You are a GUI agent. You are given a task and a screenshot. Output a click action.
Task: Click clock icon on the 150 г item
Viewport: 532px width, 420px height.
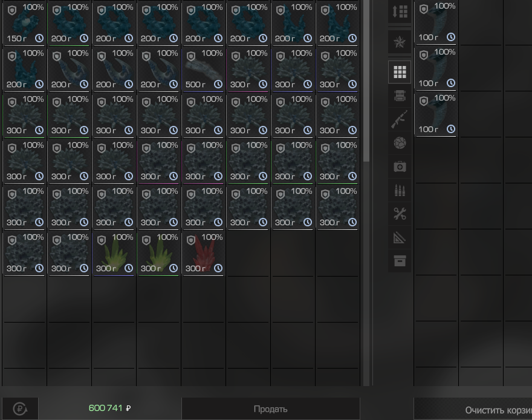pyautogui.click(x=39, y=38)
